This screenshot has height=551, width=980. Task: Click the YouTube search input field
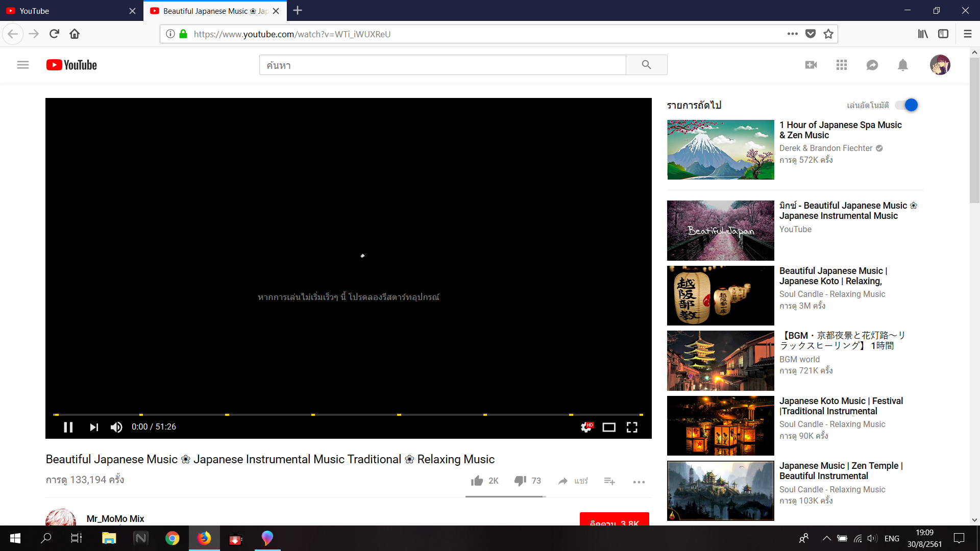pyautogui.click(x=442, y=65)
